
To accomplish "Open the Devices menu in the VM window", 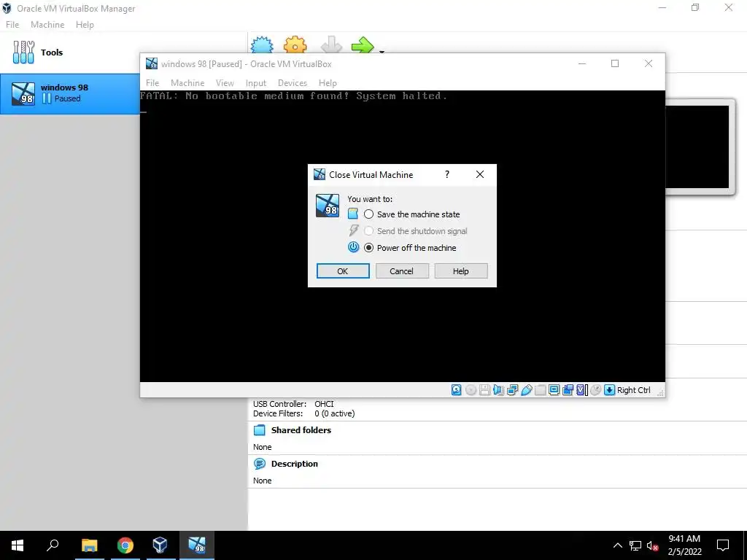I will point(293,83).
